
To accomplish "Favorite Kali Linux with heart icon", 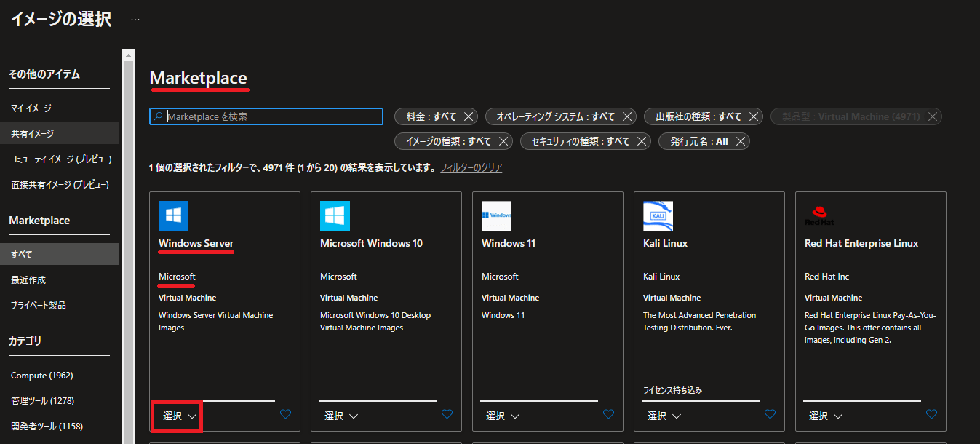I will coord(770,414).
